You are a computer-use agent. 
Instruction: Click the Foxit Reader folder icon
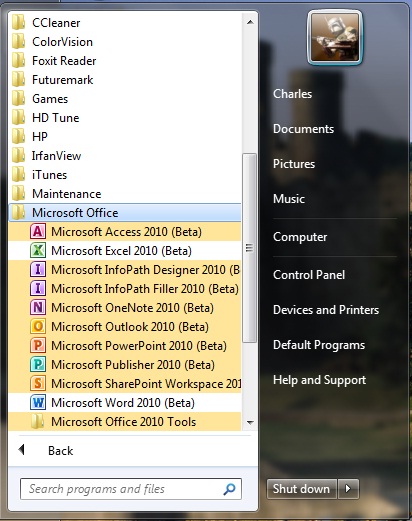19,61
